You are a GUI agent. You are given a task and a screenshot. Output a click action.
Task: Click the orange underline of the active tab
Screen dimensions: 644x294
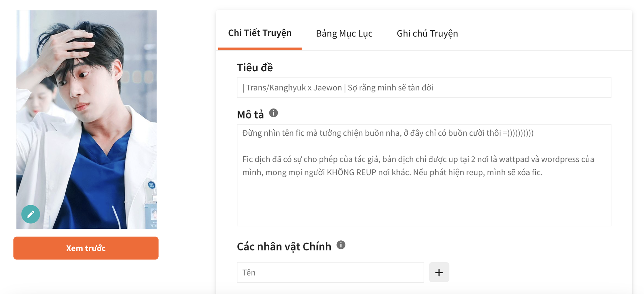260,49
